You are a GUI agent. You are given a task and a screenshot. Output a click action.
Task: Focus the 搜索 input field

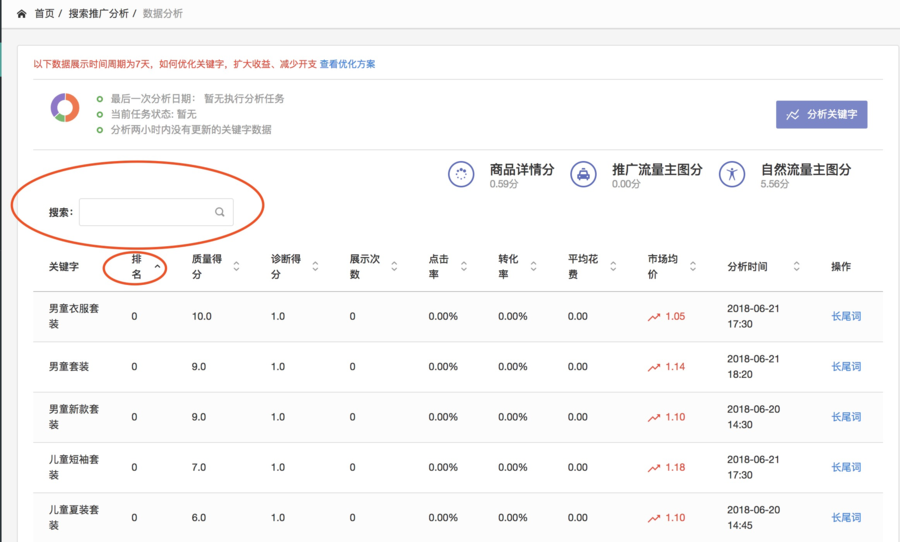[156, 212]
